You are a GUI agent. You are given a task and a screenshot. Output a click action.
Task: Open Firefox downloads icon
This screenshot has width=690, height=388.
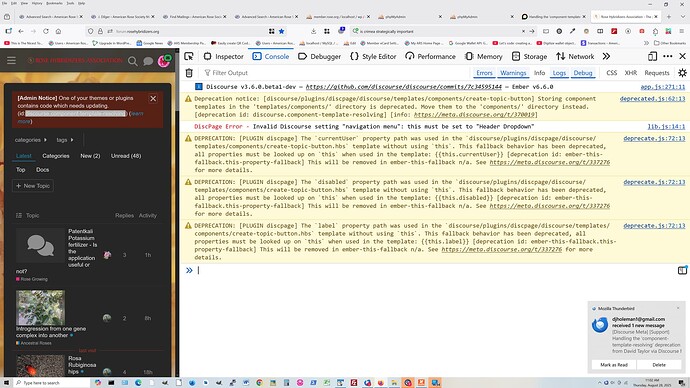pos(313,31)
